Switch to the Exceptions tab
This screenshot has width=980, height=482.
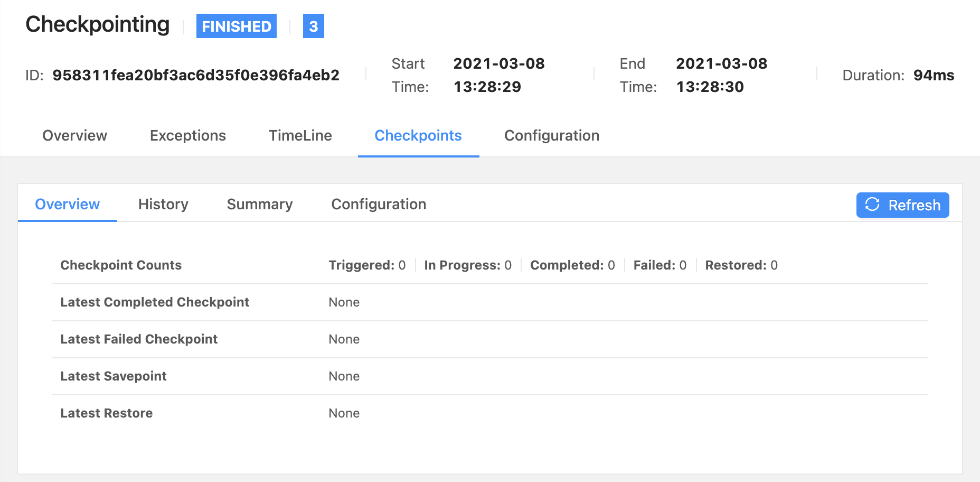[187, 136]
